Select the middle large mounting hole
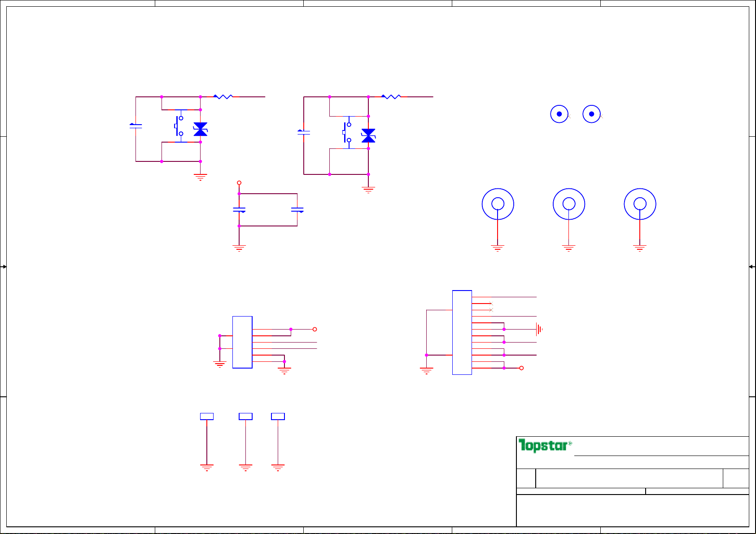756x534 pixels. click(569, 204)
